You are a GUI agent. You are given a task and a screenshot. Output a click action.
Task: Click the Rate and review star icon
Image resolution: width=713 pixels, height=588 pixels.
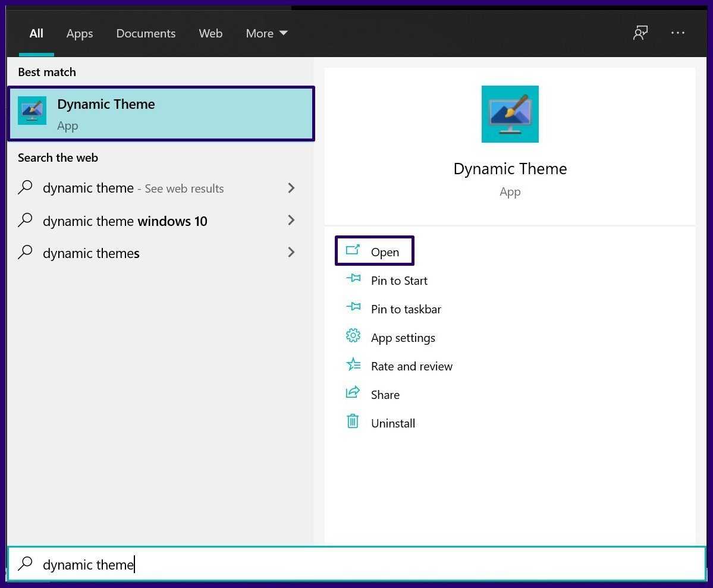(x=353, y=364)
